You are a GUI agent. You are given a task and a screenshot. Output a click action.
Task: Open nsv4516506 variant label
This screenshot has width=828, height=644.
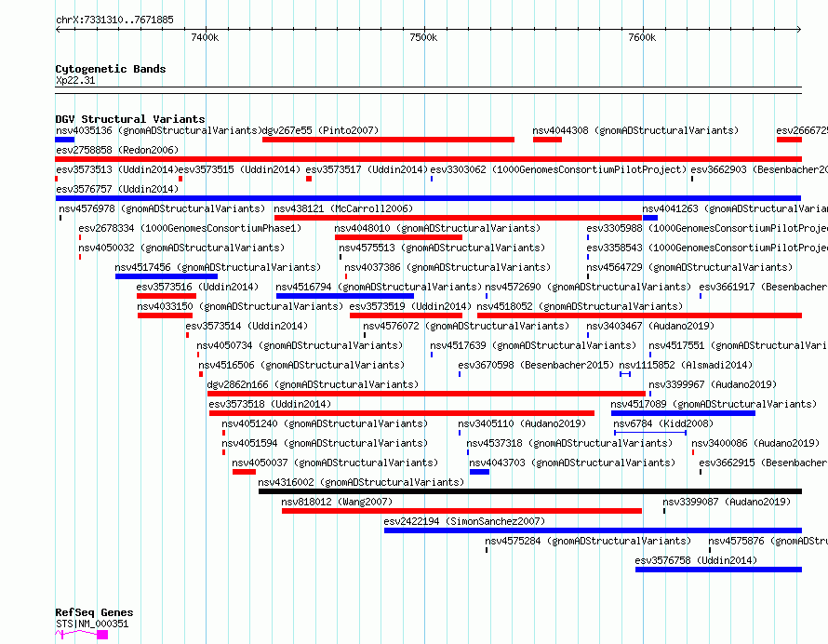(x=301, y=365)
